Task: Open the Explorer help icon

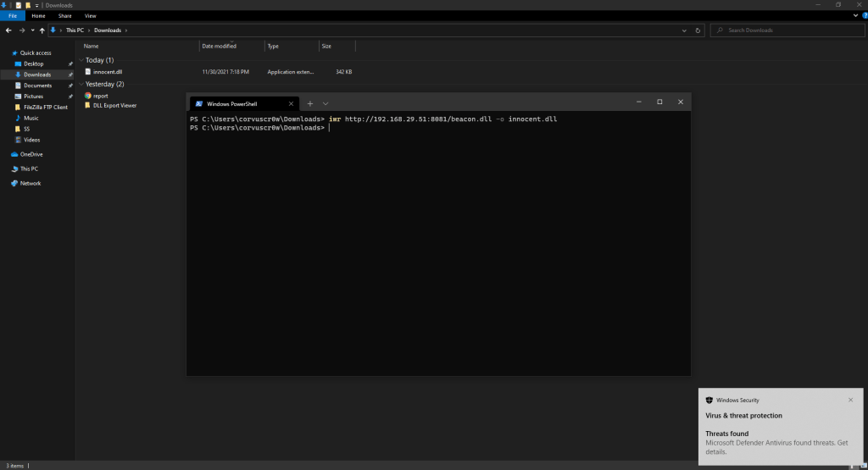Action: pos(860,16)
